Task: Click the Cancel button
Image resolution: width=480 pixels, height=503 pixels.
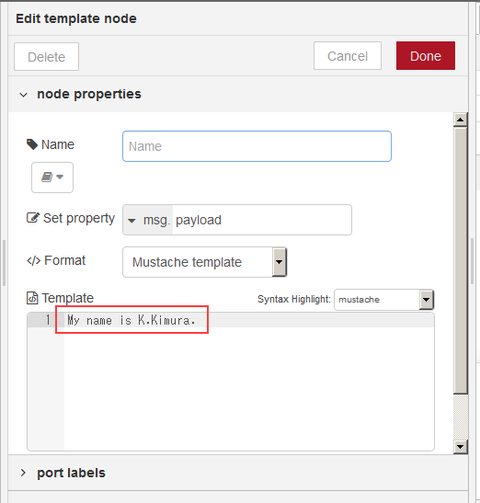Action: tap(347, 56)
